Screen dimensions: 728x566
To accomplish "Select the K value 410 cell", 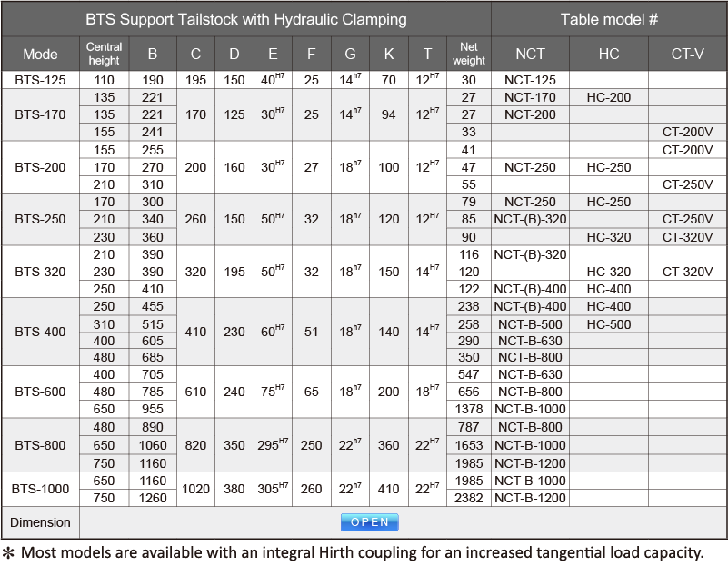I will point(389,489).
